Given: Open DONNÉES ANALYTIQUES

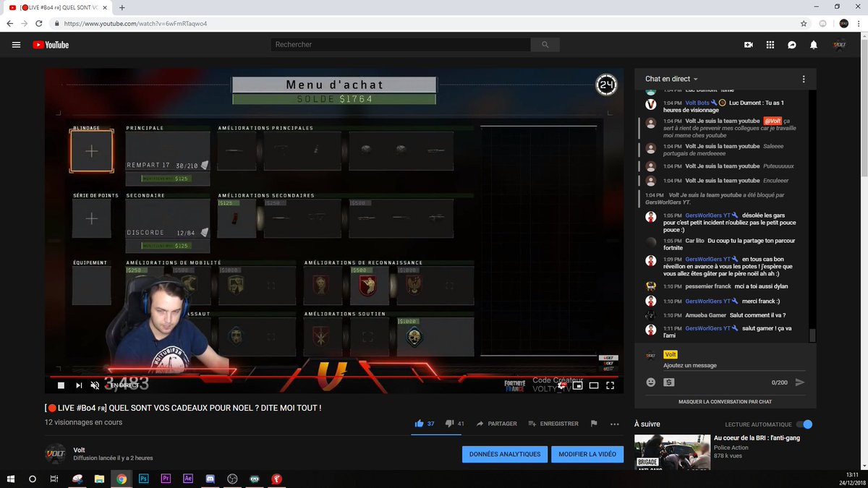Looking at the screenshot, I should (x=504, y=454).
